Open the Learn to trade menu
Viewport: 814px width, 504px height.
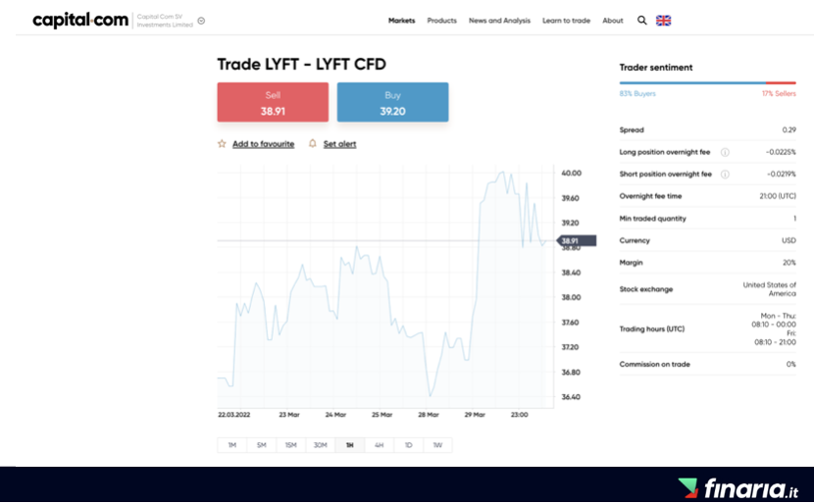pyautogui.click(x=567, y=21)
